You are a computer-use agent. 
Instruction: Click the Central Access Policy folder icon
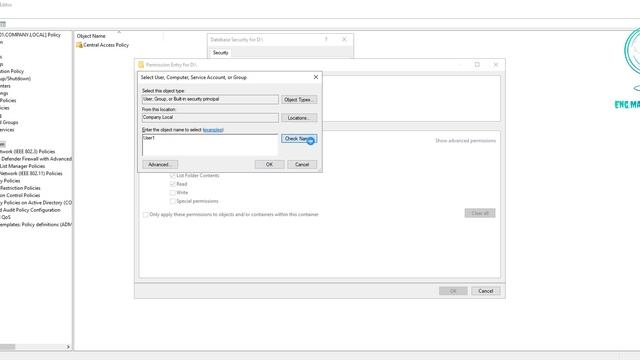coord(79,45)
